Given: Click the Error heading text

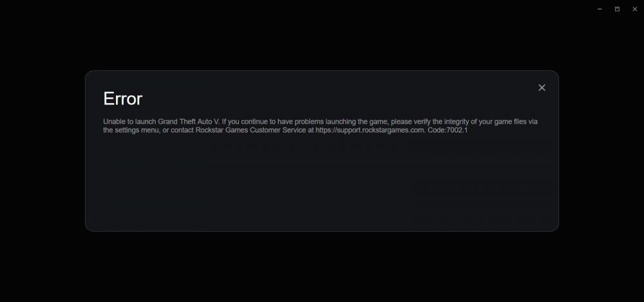Looking at the screenshot, I should [123, 99].
